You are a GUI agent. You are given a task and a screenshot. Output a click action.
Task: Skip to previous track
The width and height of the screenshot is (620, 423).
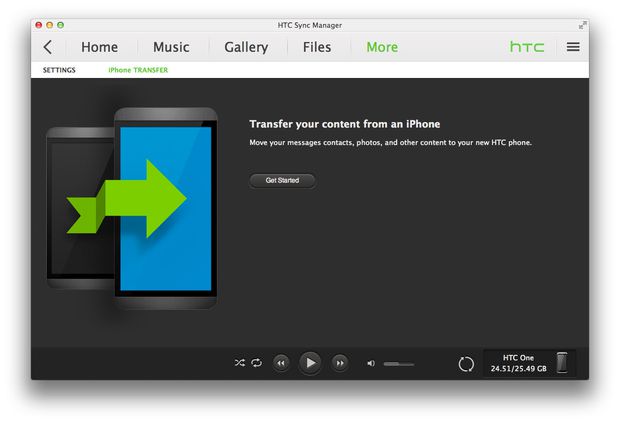coord(282,363)
